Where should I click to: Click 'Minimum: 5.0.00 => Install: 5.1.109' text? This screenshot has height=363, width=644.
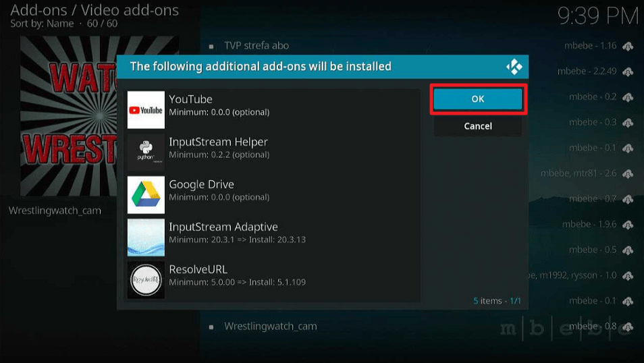(x=238, y=283)
